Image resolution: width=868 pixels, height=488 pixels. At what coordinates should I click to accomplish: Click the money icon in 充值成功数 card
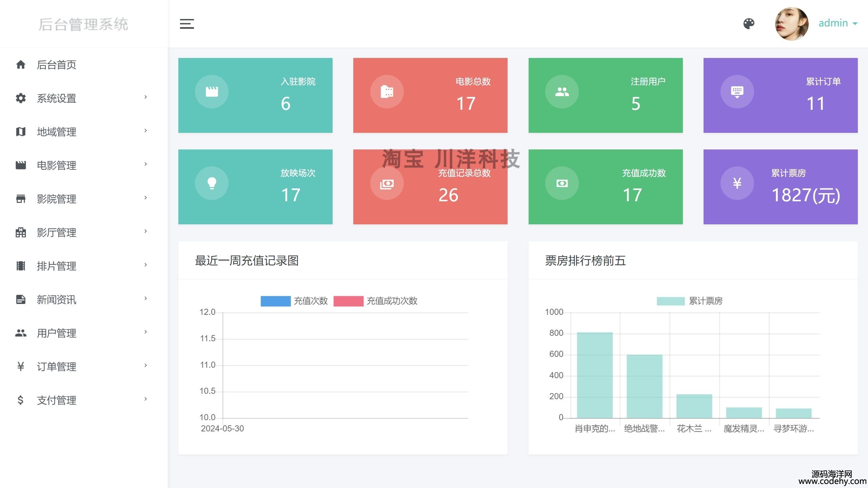562,183
